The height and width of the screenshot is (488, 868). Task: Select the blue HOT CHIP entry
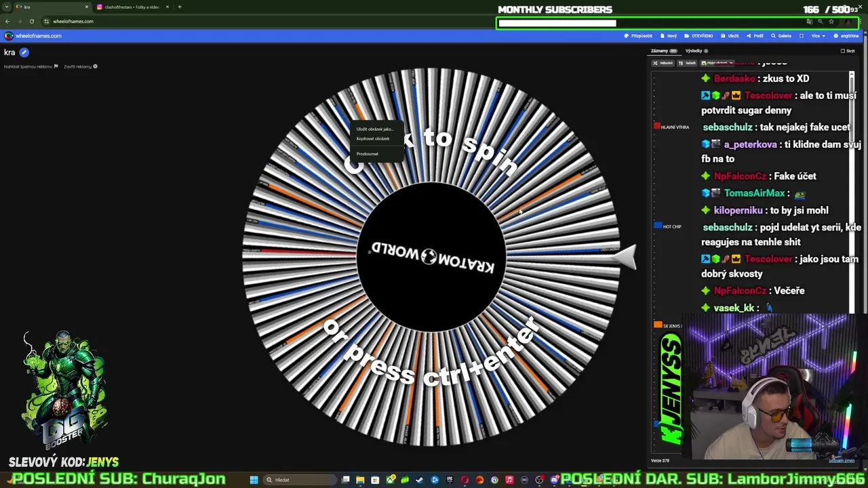[668, 226]
